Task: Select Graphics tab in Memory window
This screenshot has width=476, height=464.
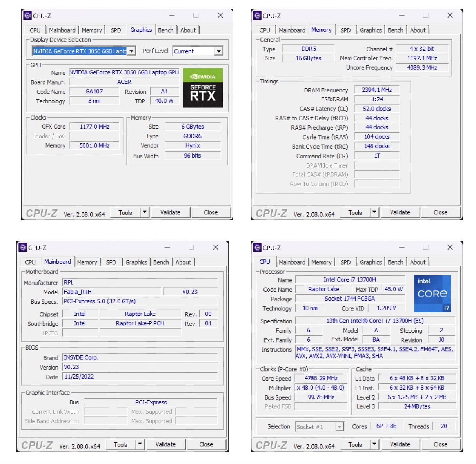Action: tap(371, 30)
